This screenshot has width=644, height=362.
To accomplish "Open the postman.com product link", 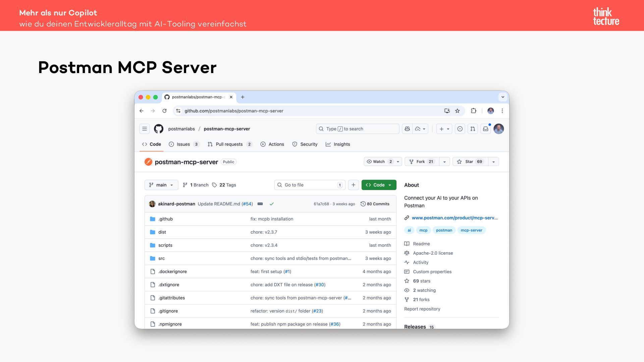I will point(454,218).
